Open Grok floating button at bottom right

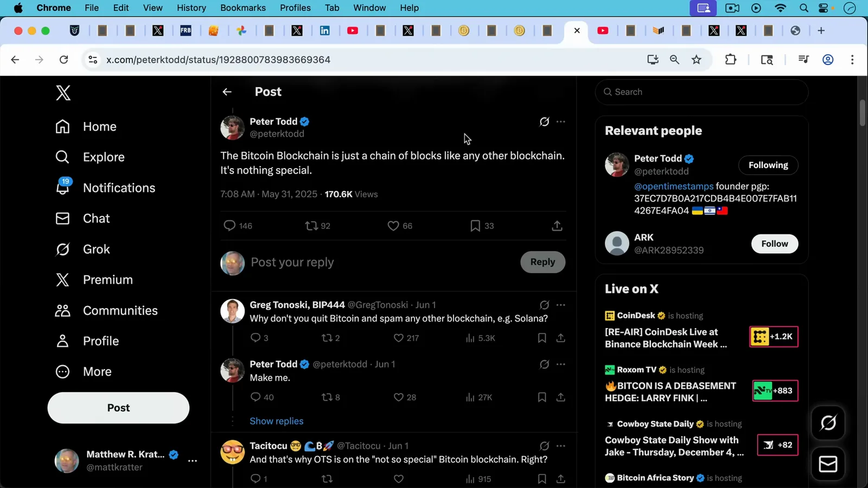828,423
